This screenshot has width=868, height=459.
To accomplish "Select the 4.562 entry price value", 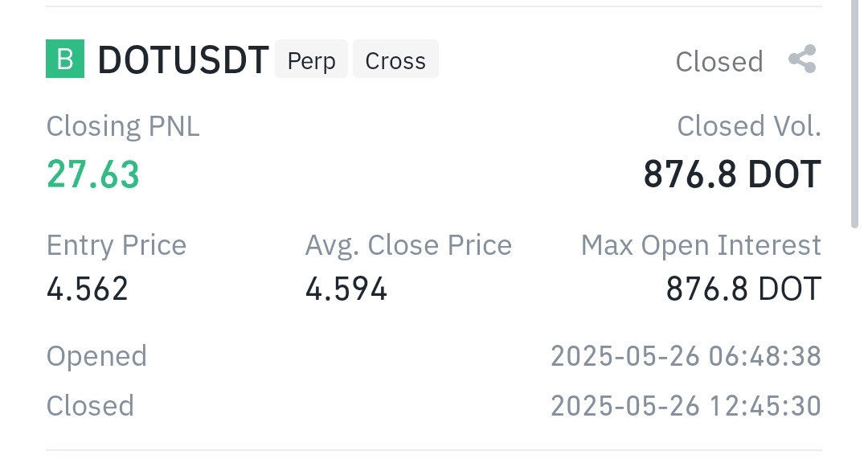I will tap(88, 289).
